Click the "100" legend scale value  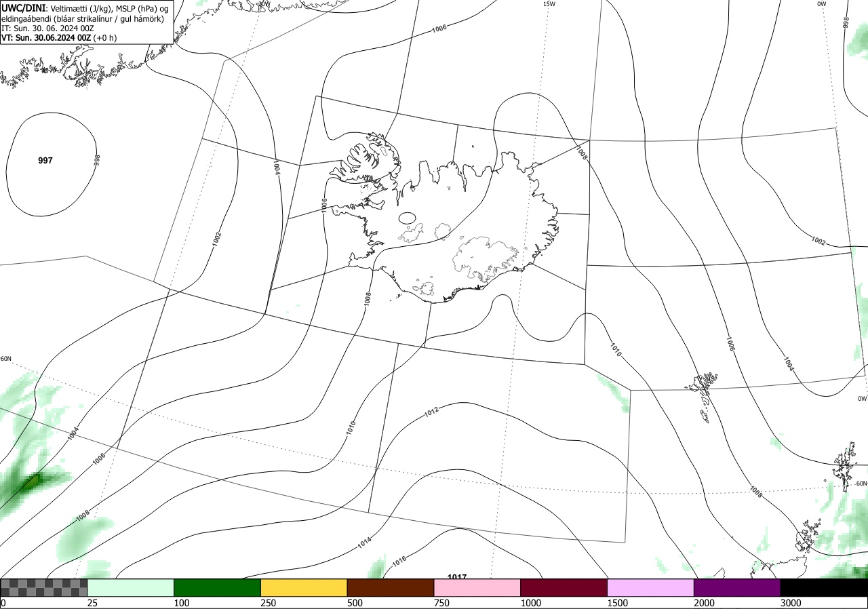click(181, 603)
